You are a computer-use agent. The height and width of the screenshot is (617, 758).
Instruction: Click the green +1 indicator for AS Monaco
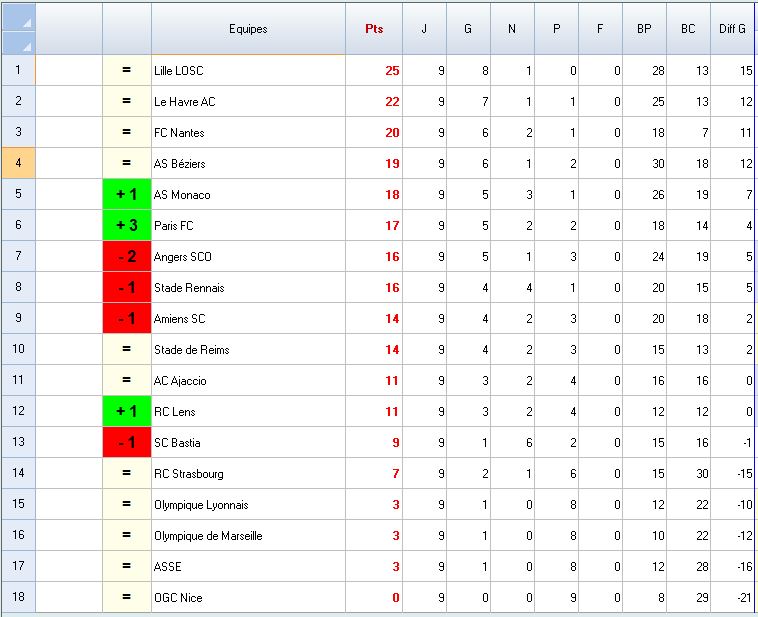(x=127, y=195)
